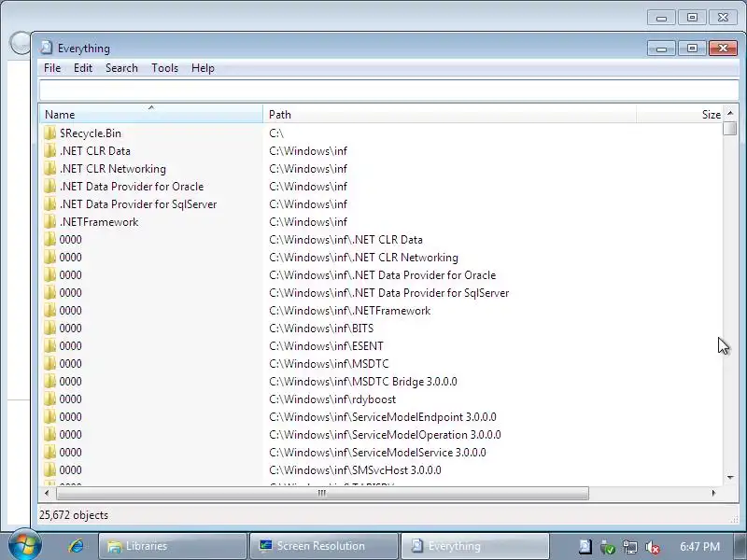This screenshot has height=560, width=747.
Task: Select the .NET CLR Data folder icon
Action: click(50, 150)
